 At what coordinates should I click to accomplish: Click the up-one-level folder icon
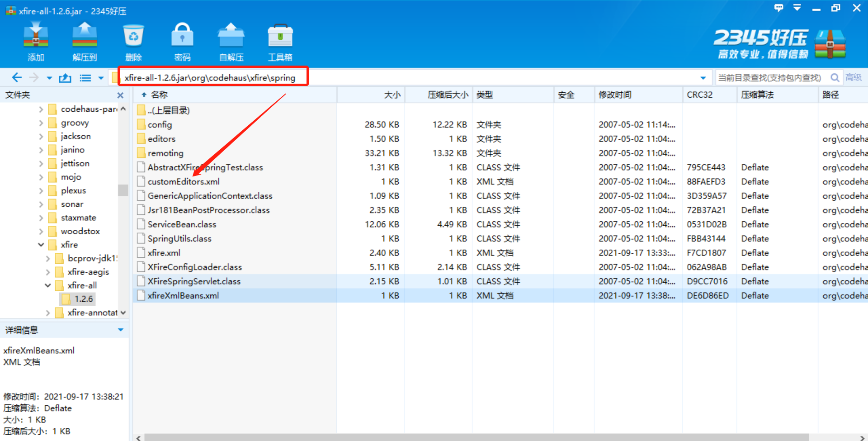click(65, 78)
